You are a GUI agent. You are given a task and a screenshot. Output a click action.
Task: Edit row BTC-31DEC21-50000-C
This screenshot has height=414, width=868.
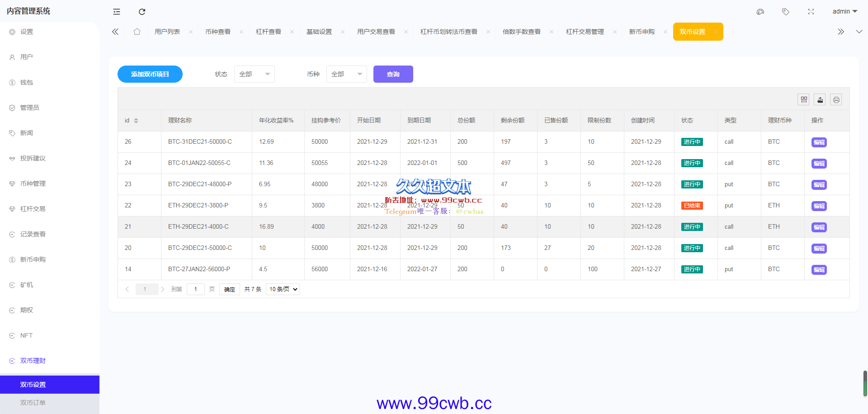coord(819,142)
